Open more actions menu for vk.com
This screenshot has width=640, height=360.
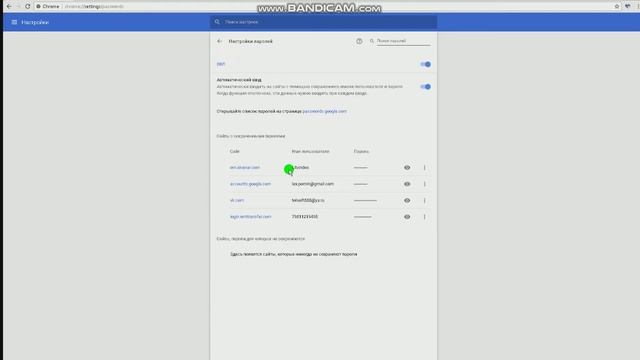pos(424,200)
